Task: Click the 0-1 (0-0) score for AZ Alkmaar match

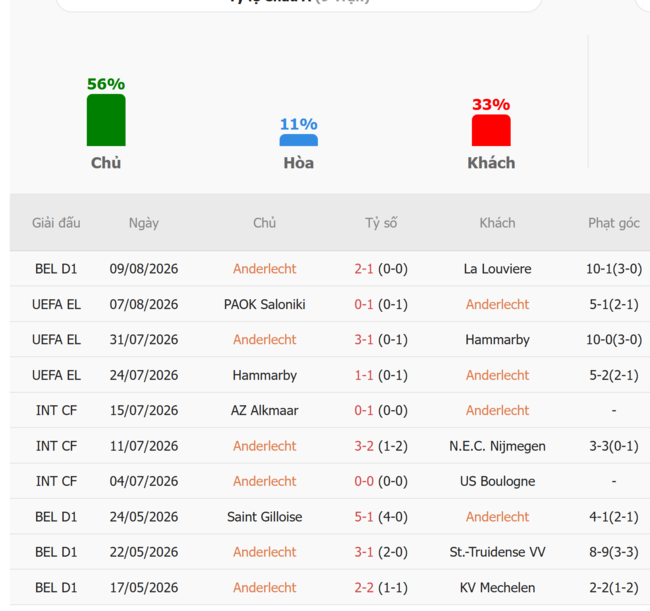Action: point(381,410)
